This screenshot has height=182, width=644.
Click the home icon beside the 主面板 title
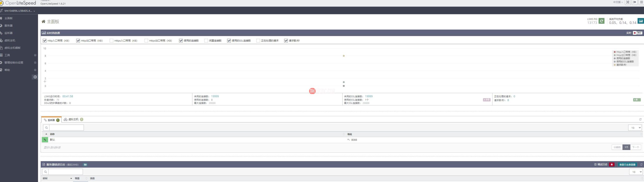point(44,22)
